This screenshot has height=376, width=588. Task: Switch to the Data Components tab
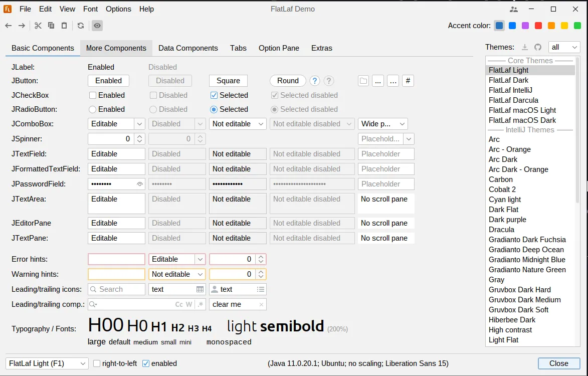[188, 48]
